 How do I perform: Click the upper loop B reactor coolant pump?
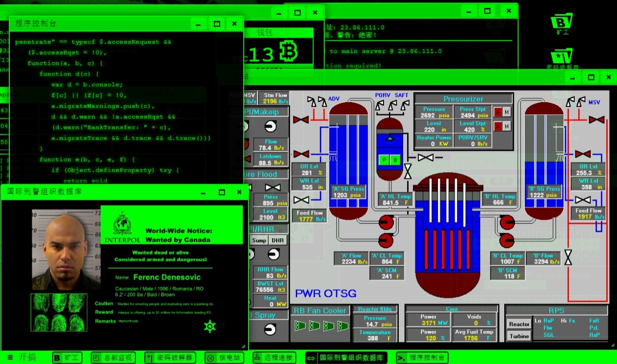[x=507, y=222]
